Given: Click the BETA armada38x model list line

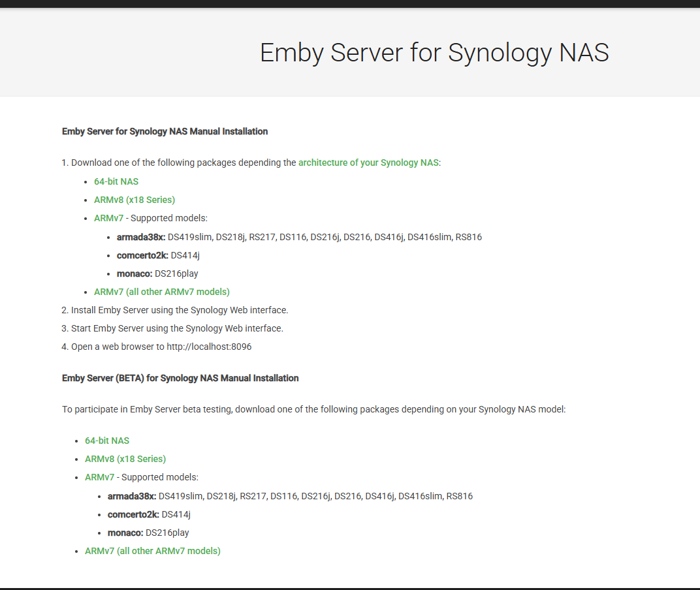Looking at the screenshot, I should 290,496.
